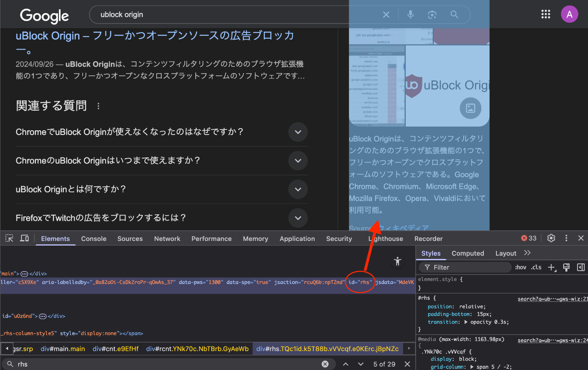Switch to Console tab
This screenshot has height=370, width=588.
(x=94, y=238)
